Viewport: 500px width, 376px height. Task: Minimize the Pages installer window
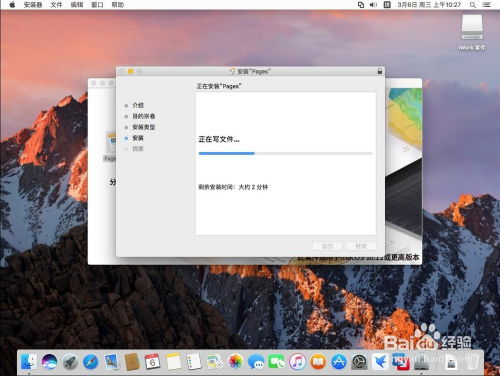(x=131, y=71)
